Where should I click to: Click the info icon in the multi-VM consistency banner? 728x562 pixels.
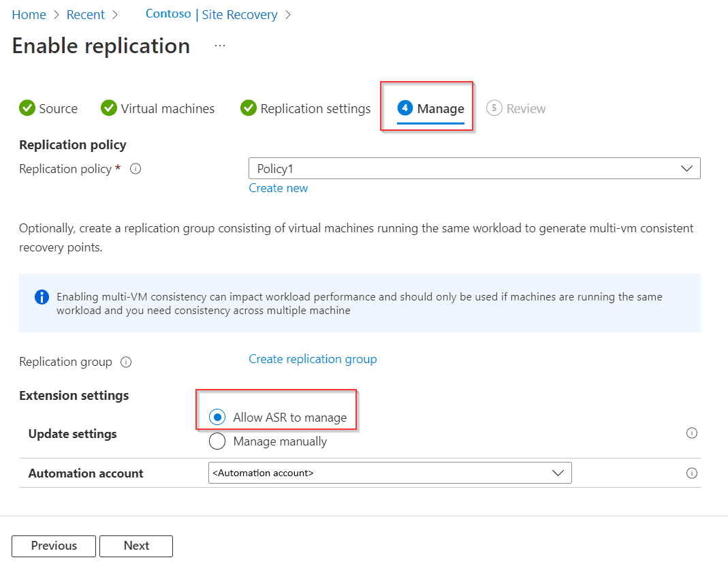[x=41, y=297]
